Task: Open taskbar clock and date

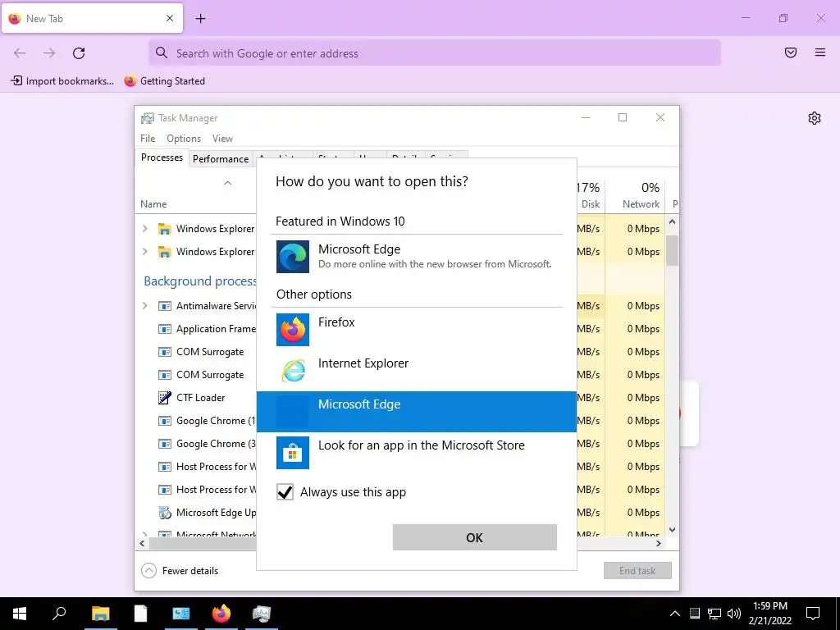Action: pyautogui.click(x=769, y=614)
